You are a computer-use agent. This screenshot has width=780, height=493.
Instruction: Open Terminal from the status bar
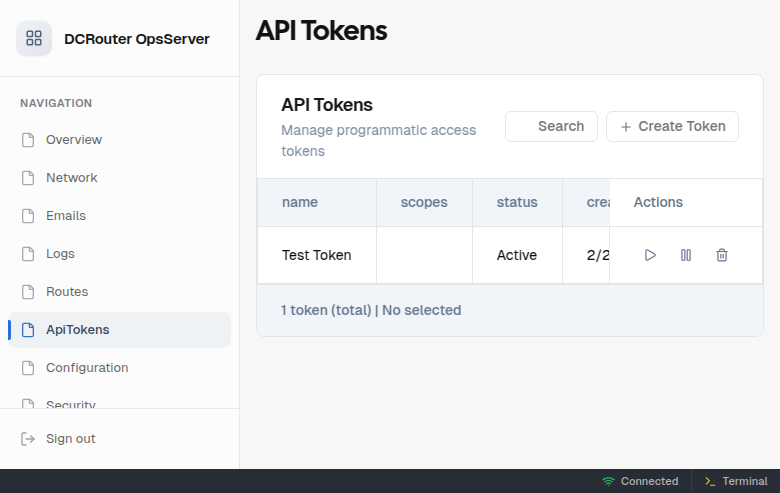(736, 481)
